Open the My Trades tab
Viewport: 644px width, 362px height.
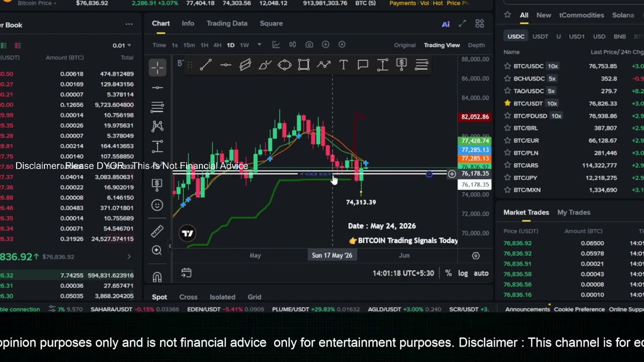point(574,213)
